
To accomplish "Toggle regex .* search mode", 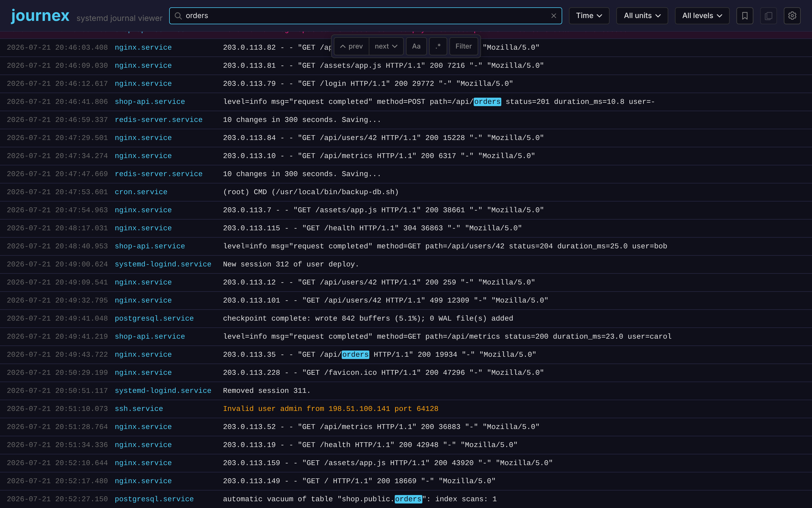I will (x=438, y=46).
